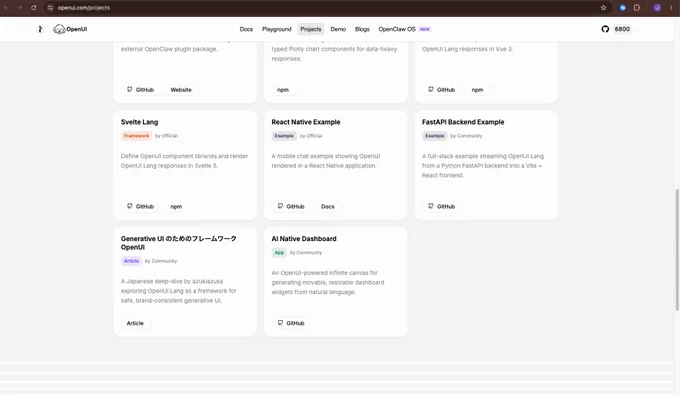Screen dimensions: 680x397
Task: Open npm link on Vue 3 card
Action: click(x=477, y=90)
